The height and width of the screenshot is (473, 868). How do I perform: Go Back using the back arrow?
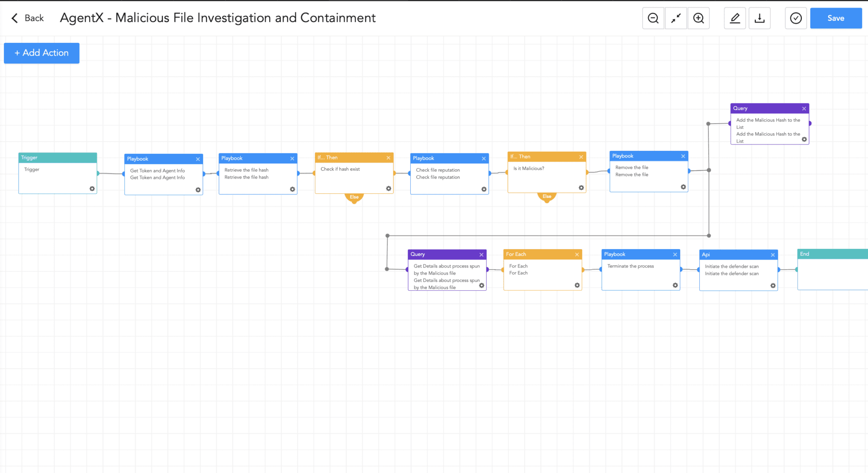(x=27, y=18)
